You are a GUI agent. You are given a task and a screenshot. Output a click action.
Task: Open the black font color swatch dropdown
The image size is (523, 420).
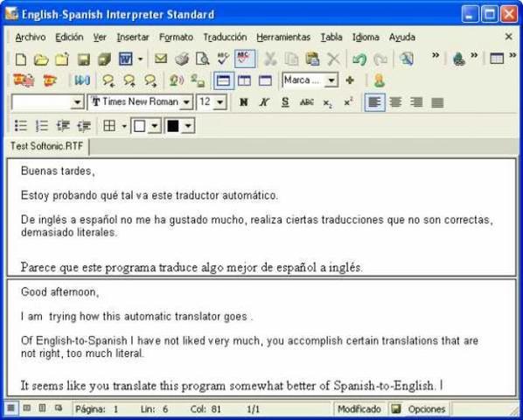[188, 126]
